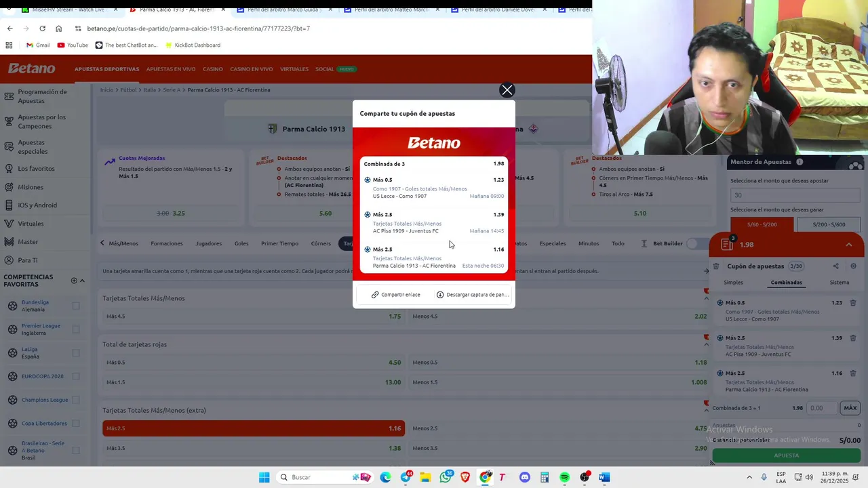Open Apuestas por los Campeones sidebar item
This screenshot has height=488, width=868.
pos(45,121)
